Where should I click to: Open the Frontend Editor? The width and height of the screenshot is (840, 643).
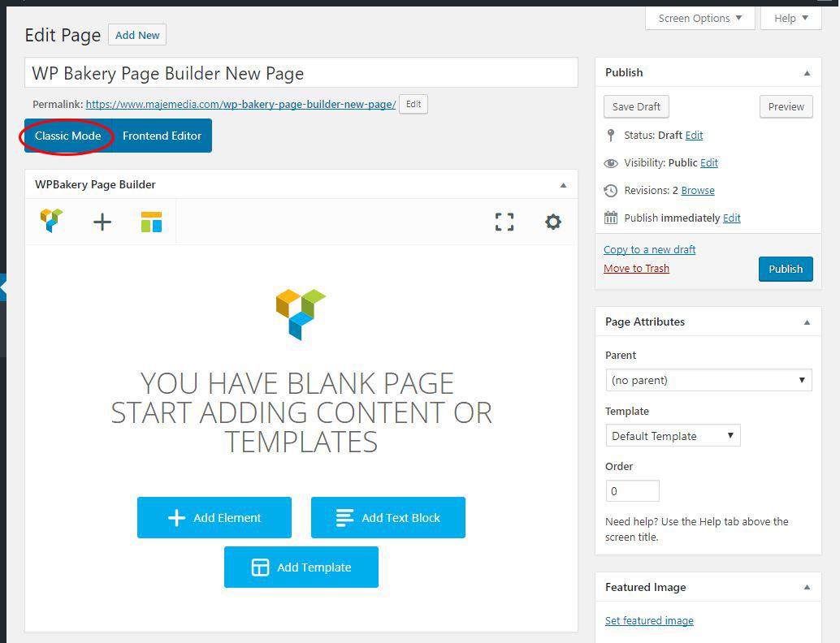pyautogui.click(x=162, y=136)
